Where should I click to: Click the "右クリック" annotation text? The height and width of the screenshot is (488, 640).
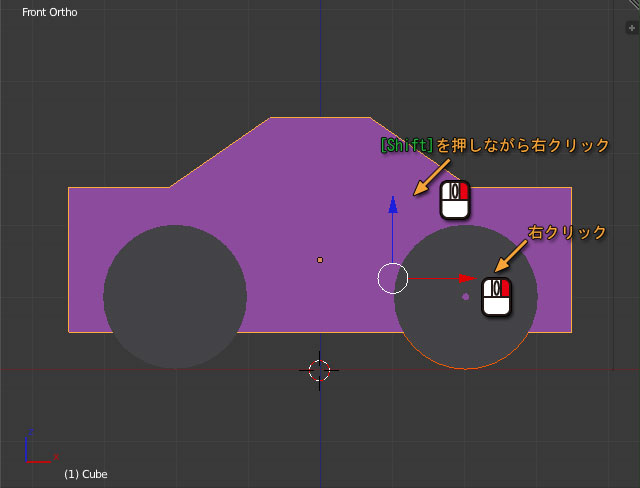567,232
